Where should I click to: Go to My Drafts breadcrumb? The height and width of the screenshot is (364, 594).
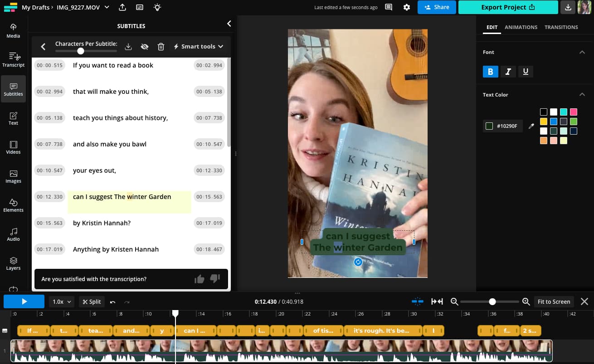[x=35, y=7]
